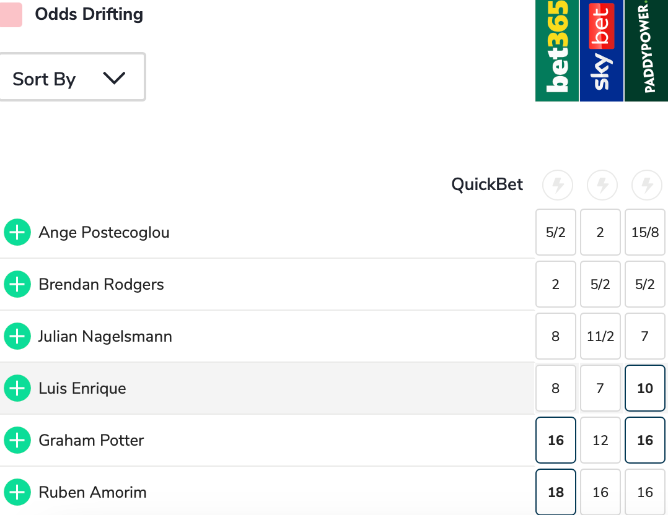Choose Paddy Power 15/8 odds on Postecoglou
The image size is (668, 515).
click(x=645, y=233)
